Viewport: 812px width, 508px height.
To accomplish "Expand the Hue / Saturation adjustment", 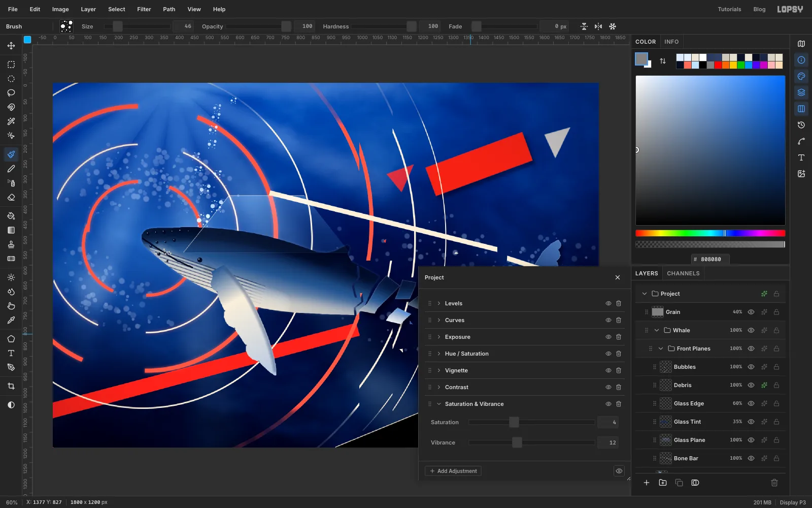I will pos(439,354).
